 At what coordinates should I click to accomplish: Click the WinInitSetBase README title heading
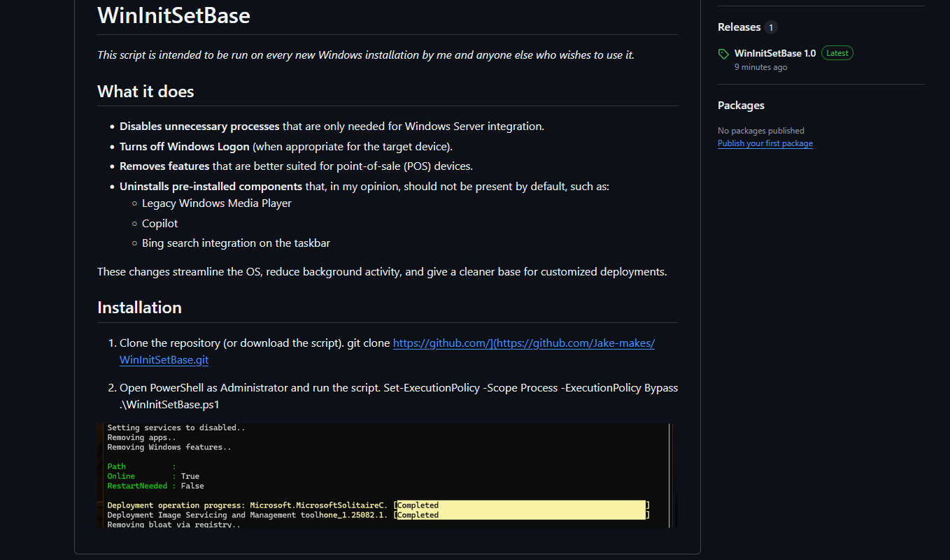pyautogui.click(x=173, y=15)
